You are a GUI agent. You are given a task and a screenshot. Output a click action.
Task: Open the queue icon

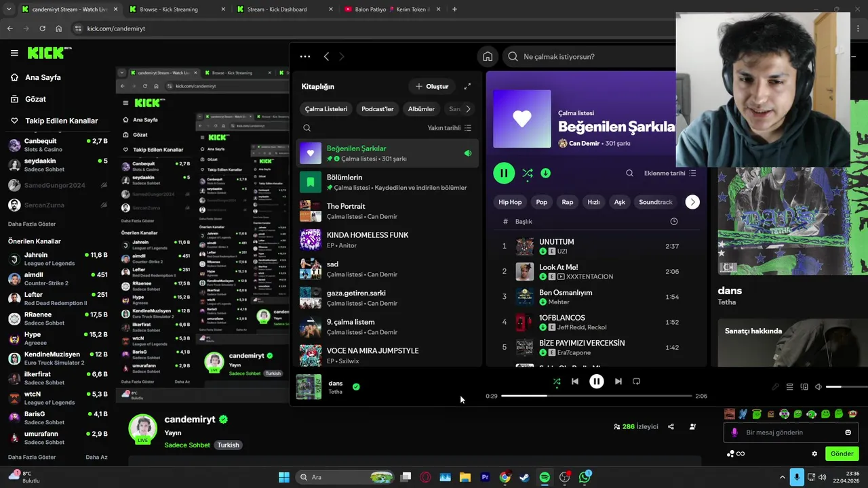click(789, 387)
